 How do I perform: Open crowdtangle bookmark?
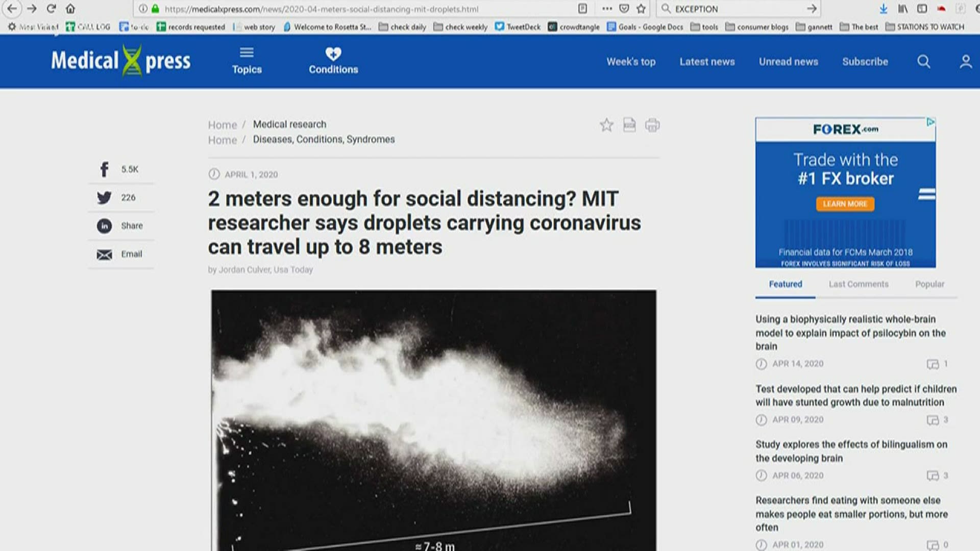pos(574,27)
